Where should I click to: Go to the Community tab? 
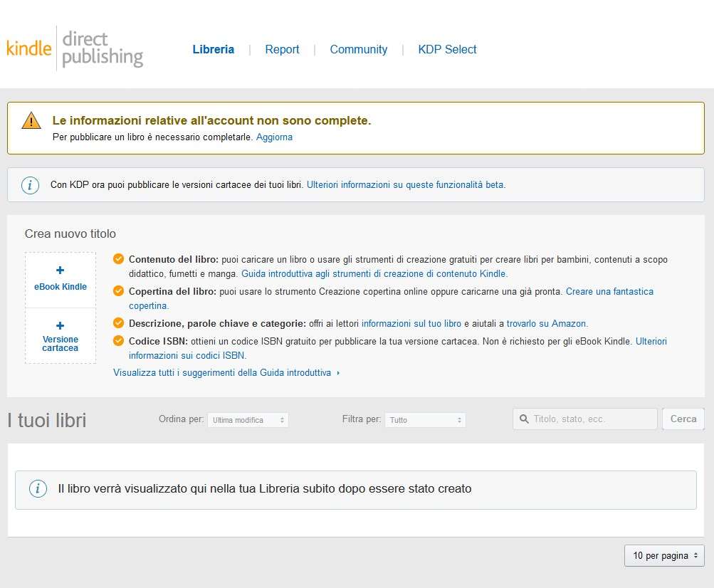point(359,49)
